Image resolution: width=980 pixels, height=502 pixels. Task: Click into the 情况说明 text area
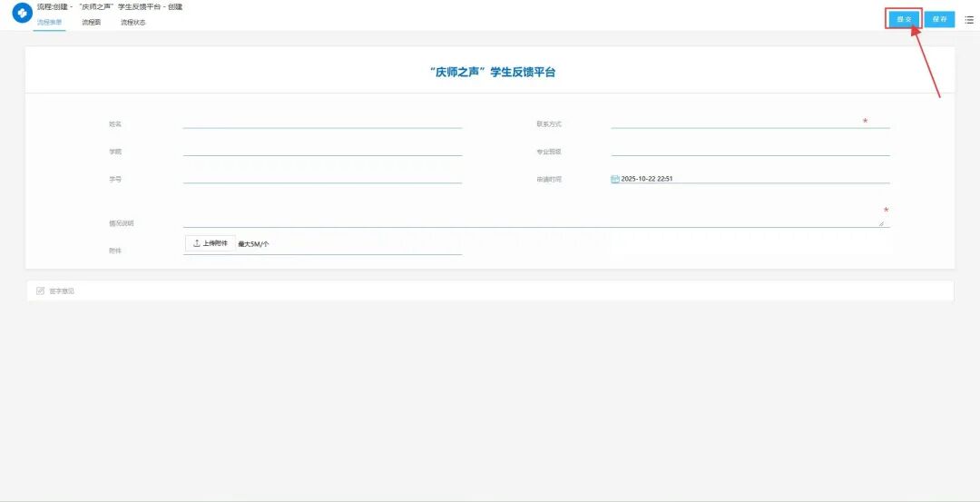[536, 216]
